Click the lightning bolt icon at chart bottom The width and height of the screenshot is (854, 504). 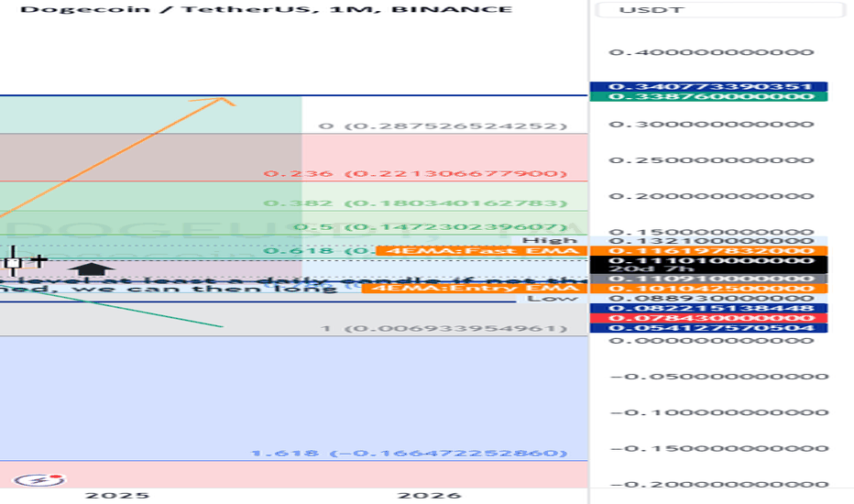click(x=39, y=480)
